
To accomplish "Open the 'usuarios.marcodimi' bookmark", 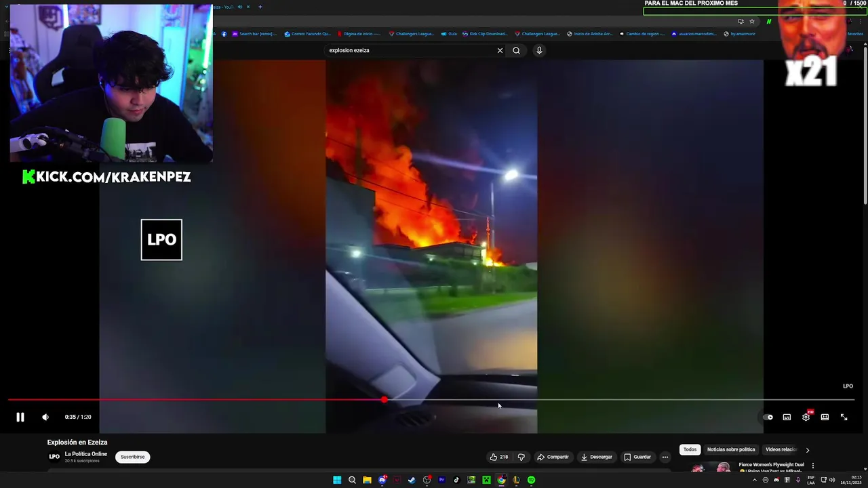I will point(694,34).
